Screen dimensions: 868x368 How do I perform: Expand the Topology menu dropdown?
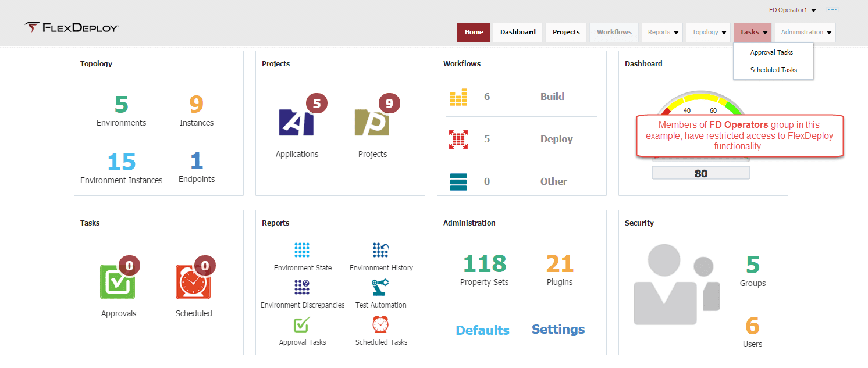709,33
